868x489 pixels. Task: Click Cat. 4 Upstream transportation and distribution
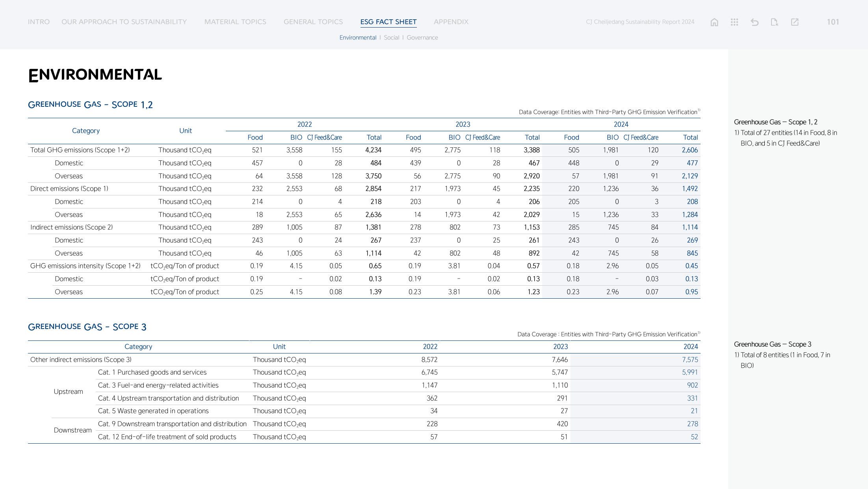[168, 398]
